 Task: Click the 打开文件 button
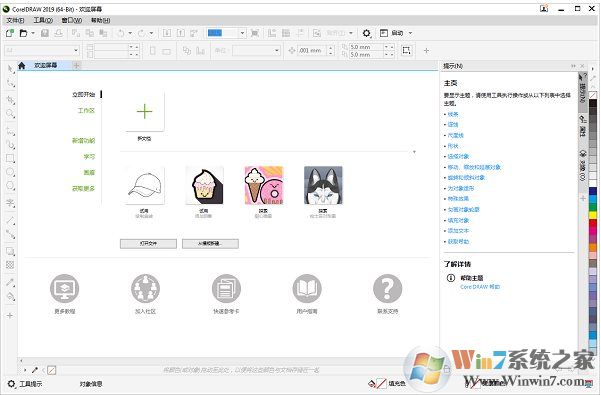click(148, 243)
